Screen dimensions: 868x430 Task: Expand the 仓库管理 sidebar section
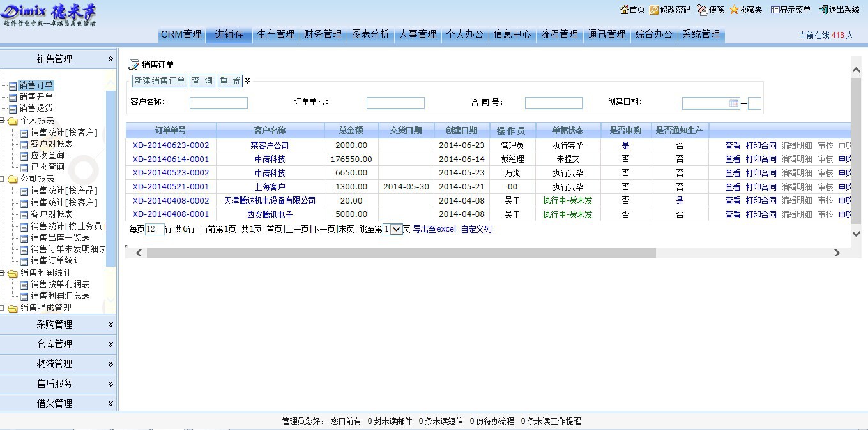(x=110, y=345)
